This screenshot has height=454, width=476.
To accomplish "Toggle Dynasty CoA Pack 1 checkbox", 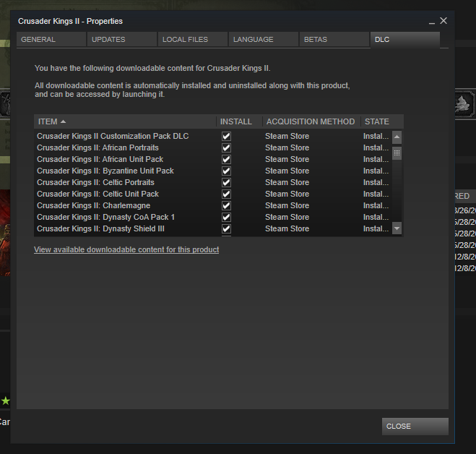I will click(x=226, y=217).
